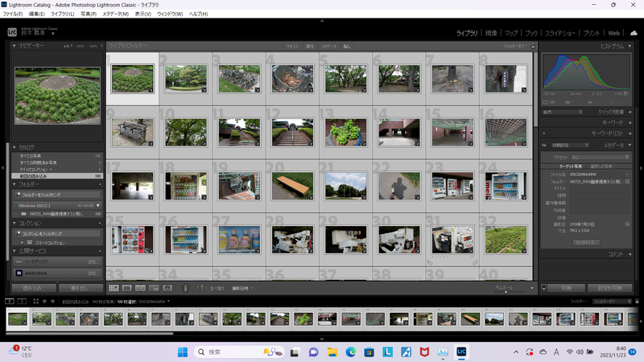Viewport: 644px width, 362px height.
Task: Add a new collection with the plus icon
Action: [x=100, y=224]
